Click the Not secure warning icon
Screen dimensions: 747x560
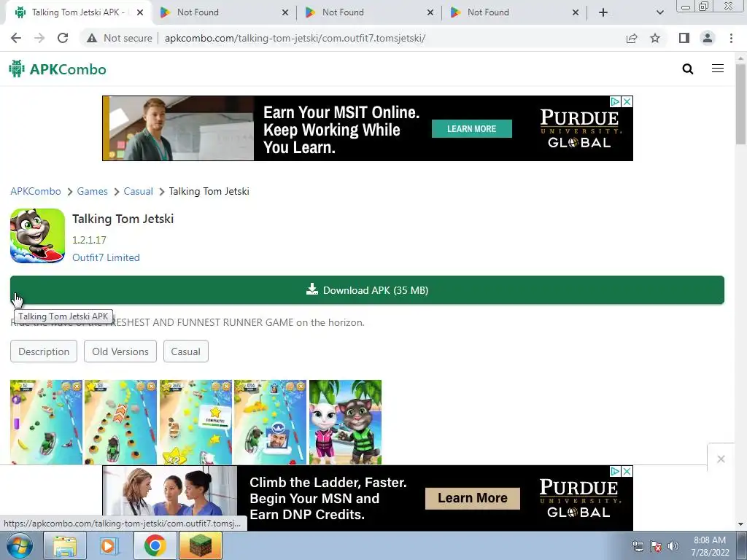coord(92,38)
